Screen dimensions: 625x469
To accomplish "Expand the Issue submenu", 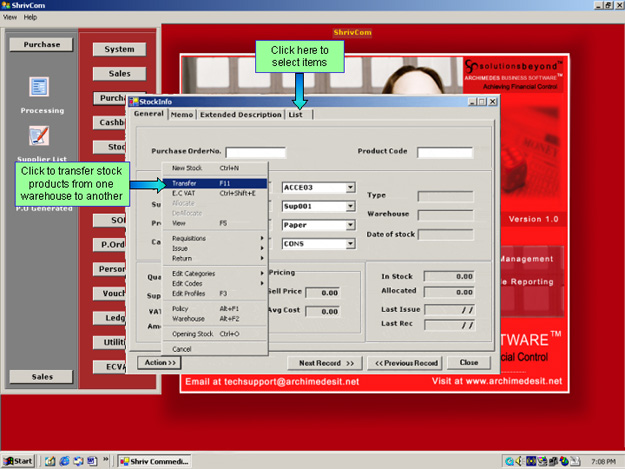I will tap(215, 248).
